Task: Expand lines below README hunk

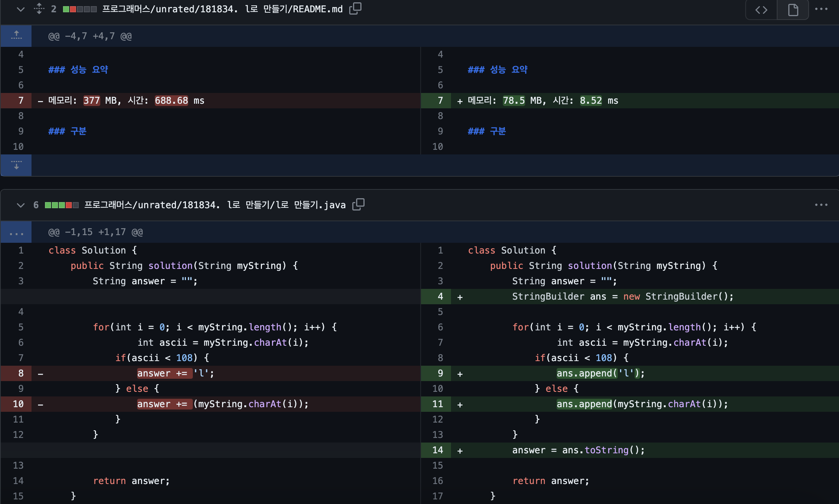Action: tap(16, 165)
